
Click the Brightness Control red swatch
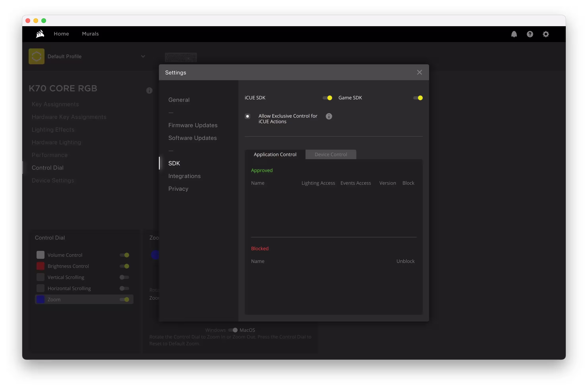(41, 266)
